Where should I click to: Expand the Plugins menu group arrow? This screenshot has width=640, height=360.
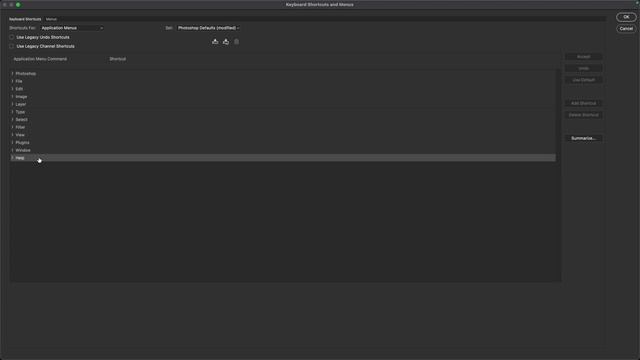click(x=12, y=142)
